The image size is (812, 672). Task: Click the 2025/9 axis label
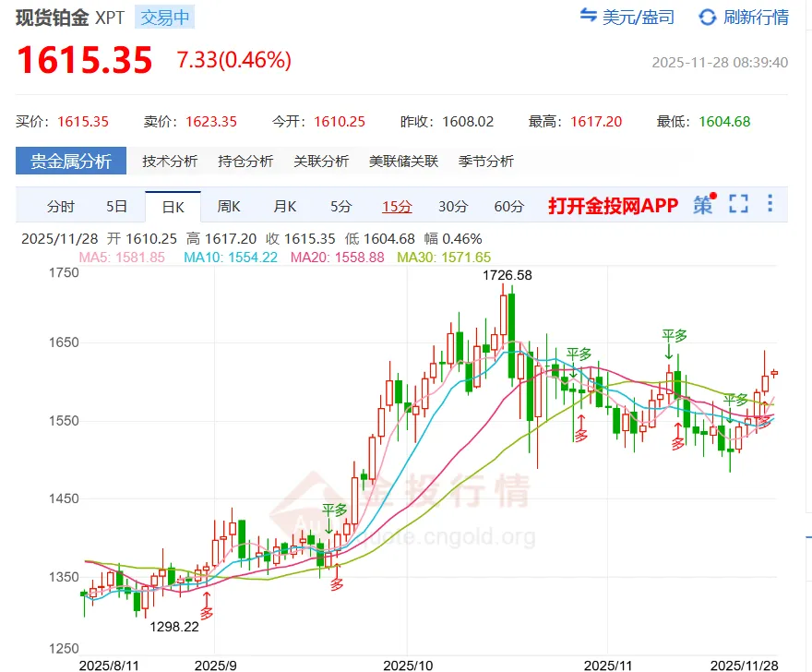click(x=215, y=666)
